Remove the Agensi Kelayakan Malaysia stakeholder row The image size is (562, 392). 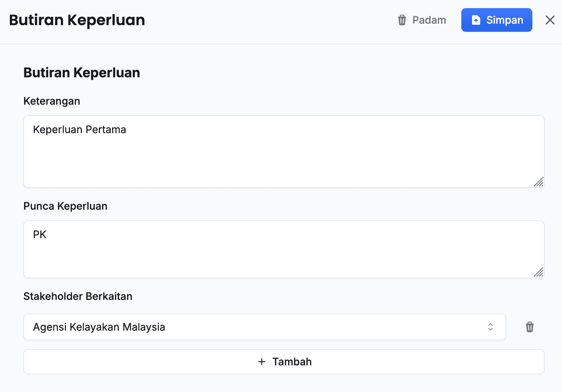click(x=530, y=327)
